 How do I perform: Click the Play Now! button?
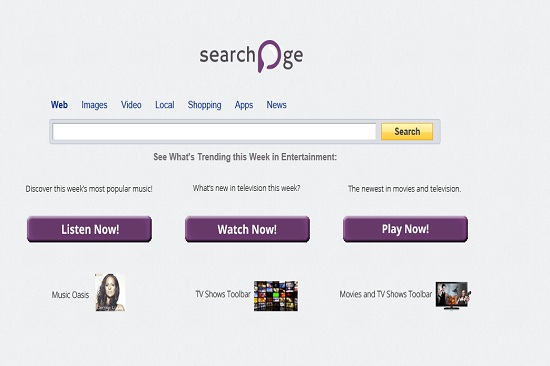(x=405, y=229)
